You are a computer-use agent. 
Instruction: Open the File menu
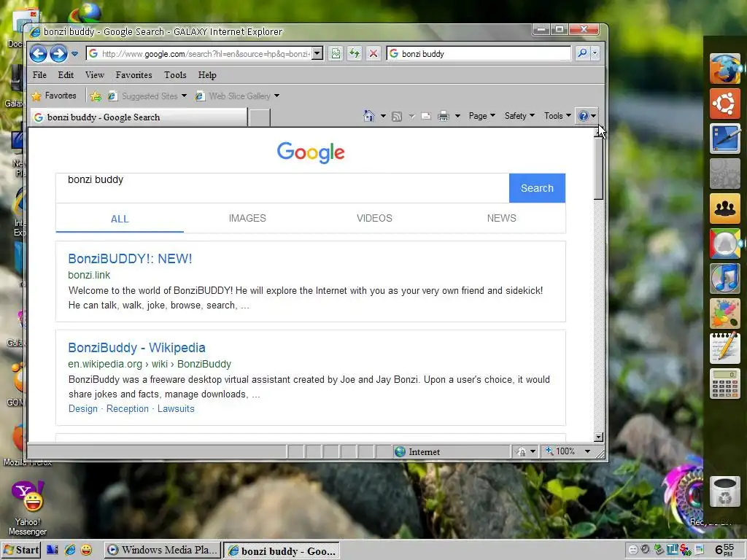[x=39, y=75]
